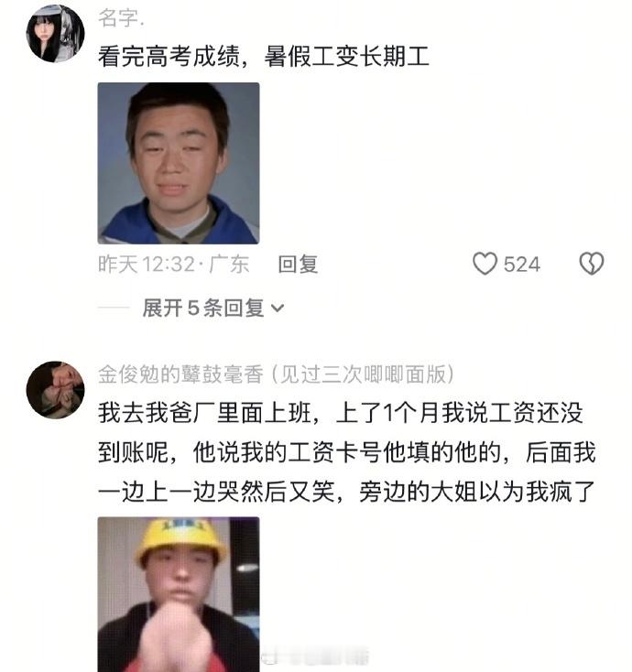
Task: Like the comment with the heart icon
Action: (485, 263)
